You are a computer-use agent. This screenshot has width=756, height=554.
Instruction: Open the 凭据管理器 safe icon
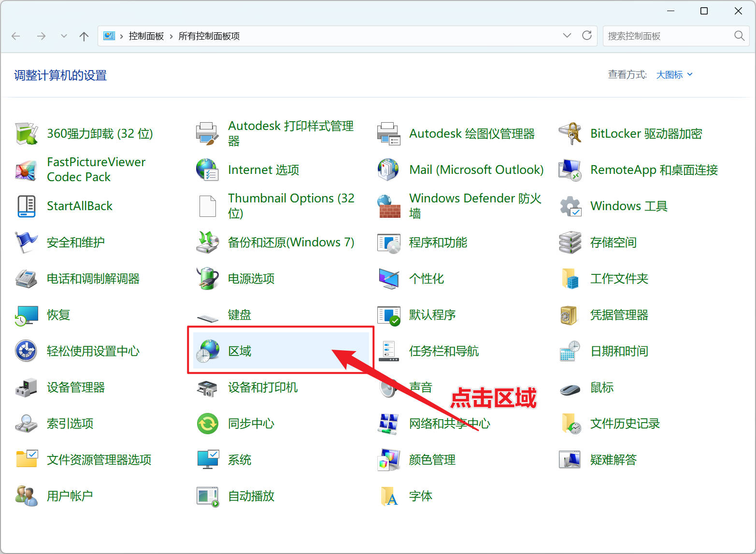click(x=570, y=315)
